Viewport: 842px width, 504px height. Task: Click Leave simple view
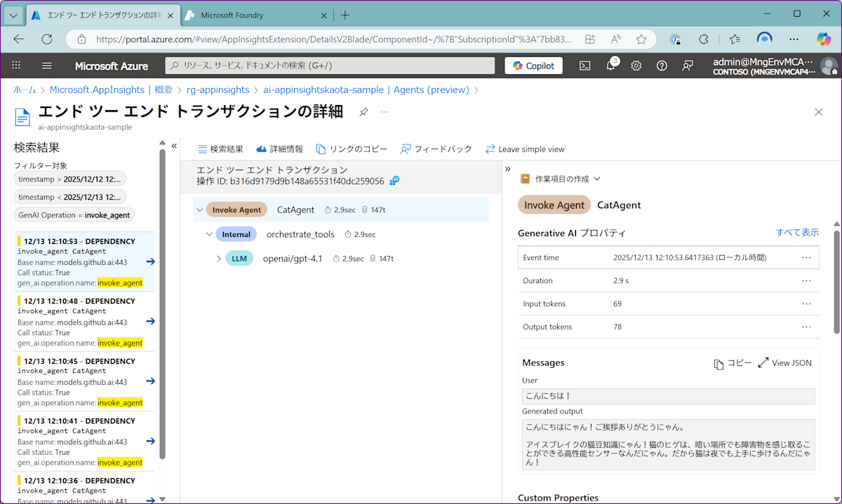coord(525,149)
